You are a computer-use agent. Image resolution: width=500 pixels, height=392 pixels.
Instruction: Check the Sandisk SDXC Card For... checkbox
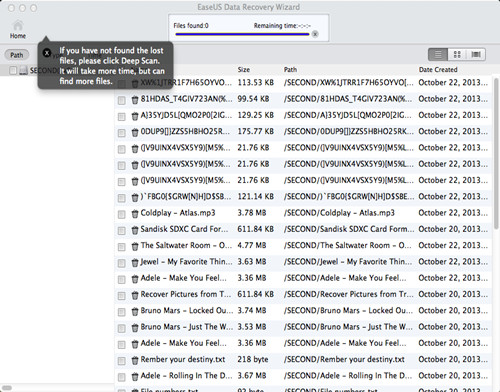click(122, 230)
